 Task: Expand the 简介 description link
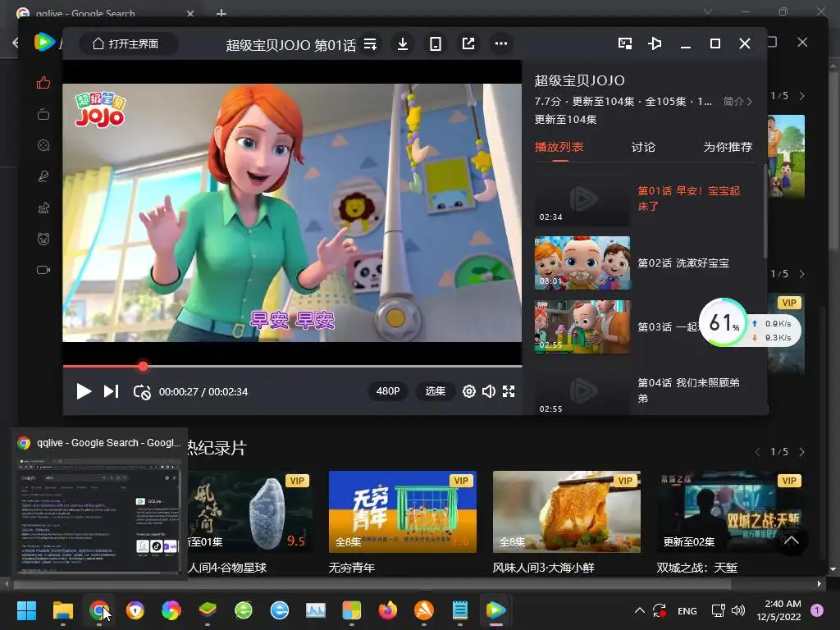pos(737,101)
